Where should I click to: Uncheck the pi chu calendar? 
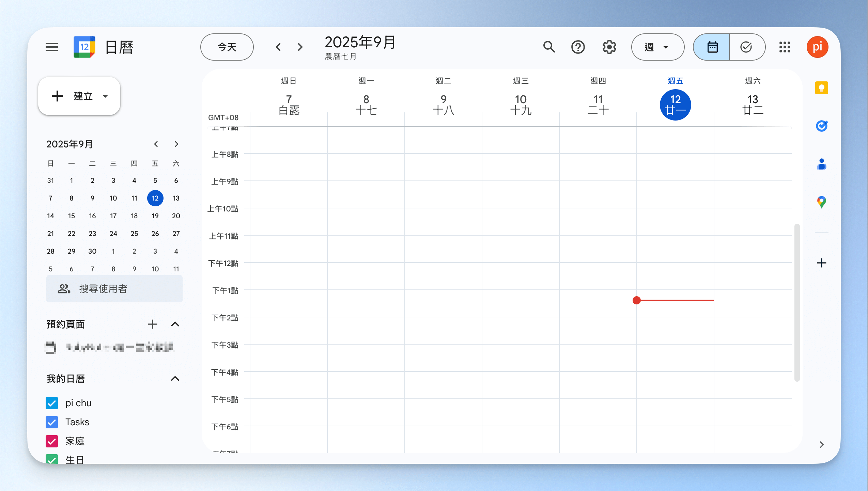pyautogui.click(x=52, y=403)
